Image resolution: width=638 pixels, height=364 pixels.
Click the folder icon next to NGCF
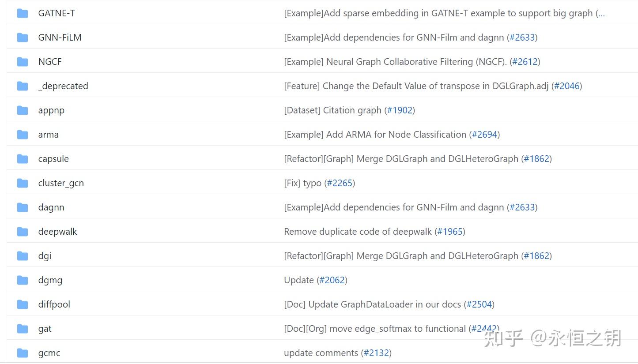coord(23,62)
